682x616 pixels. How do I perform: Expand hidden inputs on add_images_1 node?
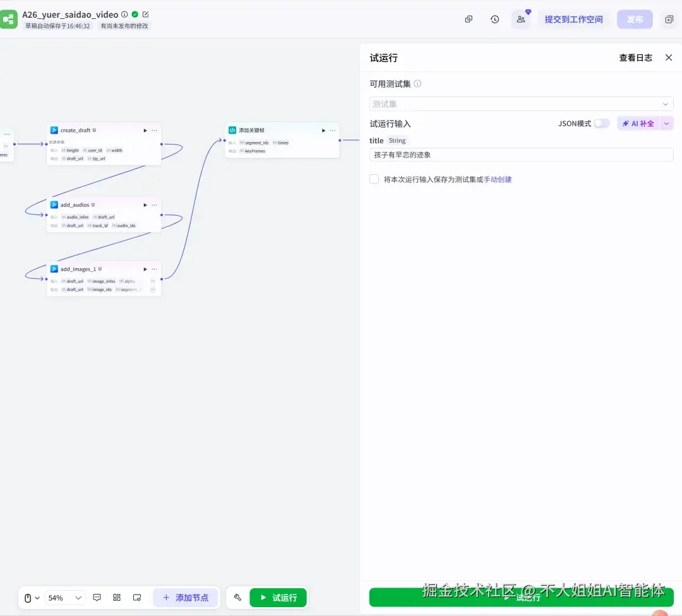[x=153, y=281]
